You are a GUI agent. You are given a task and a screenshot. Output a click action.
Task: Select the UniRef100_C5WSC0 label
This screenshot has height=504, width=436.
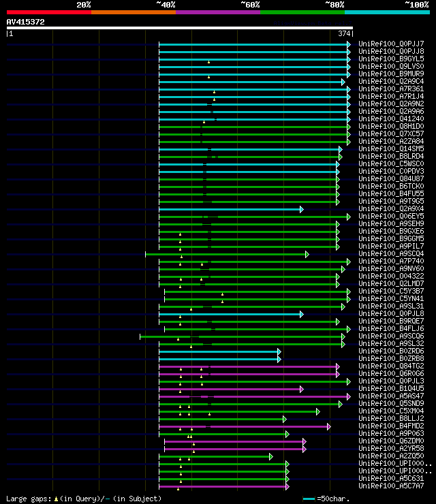(391, 163)
